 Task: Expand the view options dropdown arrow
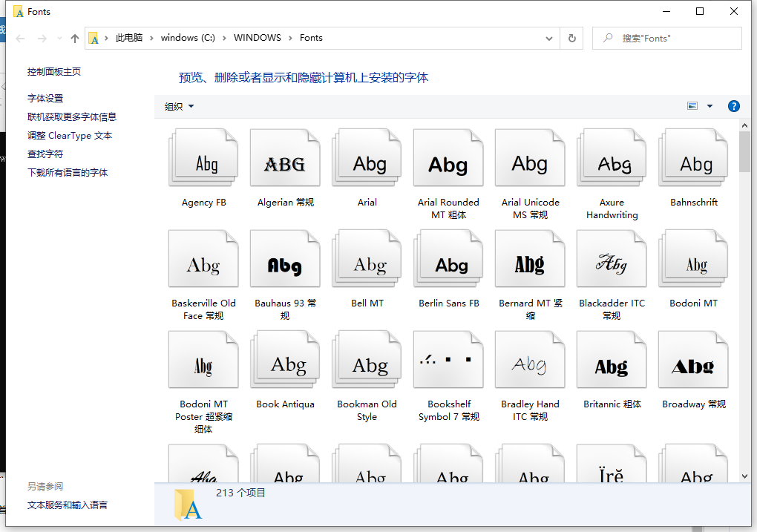coord(710,106)
